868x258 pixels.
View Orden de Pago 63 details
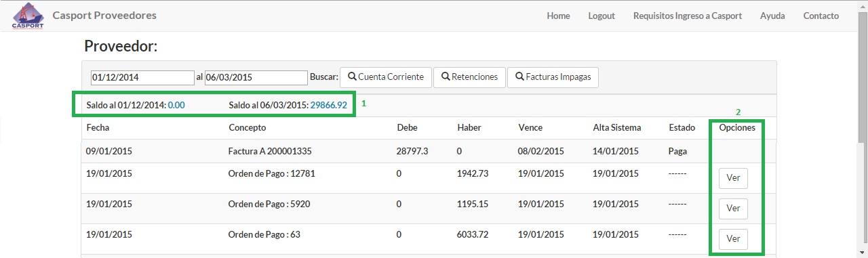733,239
